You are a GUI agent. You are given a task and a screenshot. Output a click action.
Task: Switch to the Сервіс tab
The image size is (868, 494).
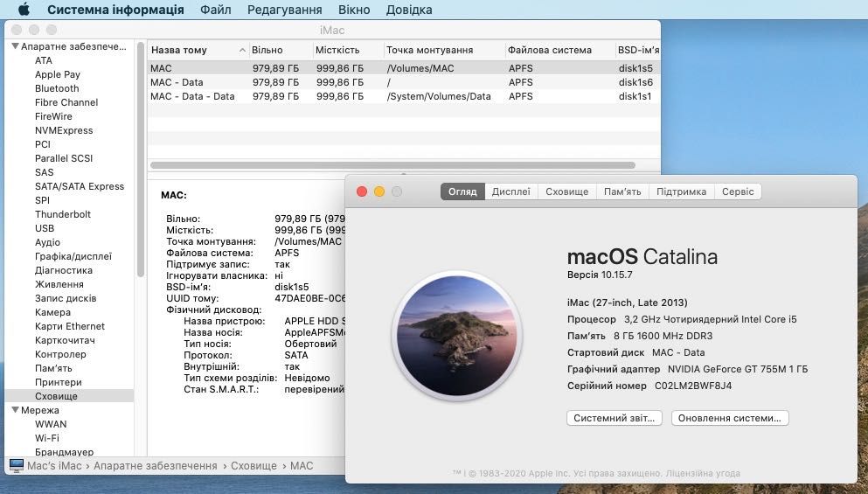pos(738,191)
